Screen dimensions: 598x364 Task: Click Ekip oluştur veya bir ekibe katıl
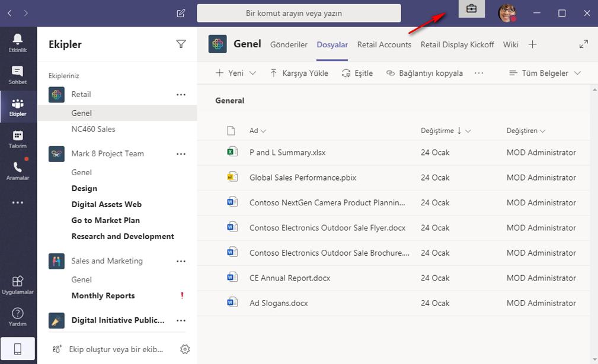tap(108, 349)
